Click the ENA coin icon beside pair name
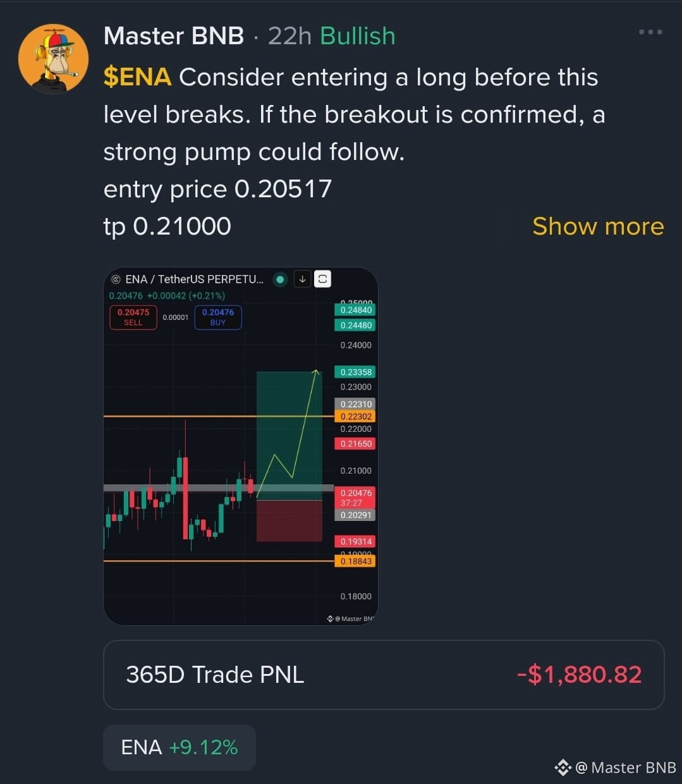The image size is (682, 784). pyautogui.click(x=116, y=279)
